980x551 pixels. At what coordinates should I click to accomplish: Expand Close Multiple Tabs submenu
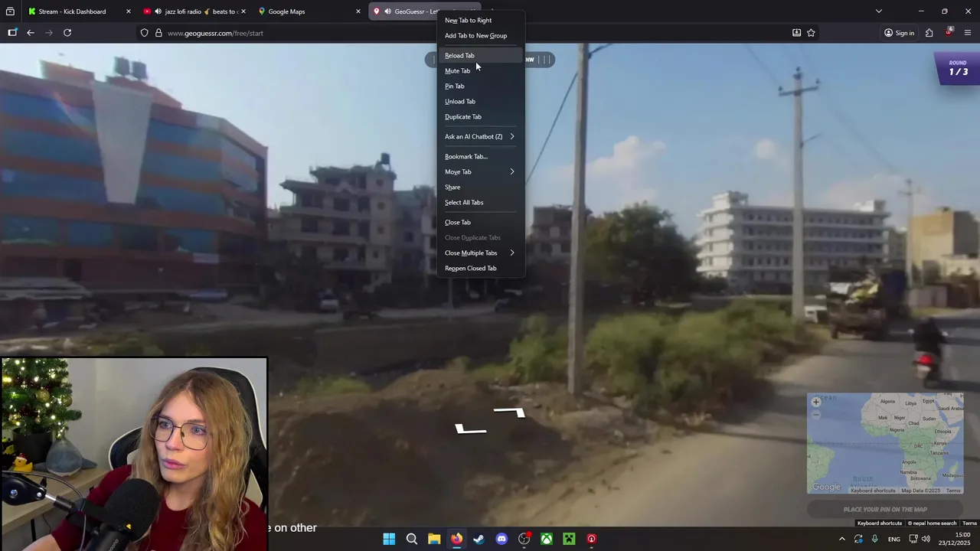[x=481, y=253]
